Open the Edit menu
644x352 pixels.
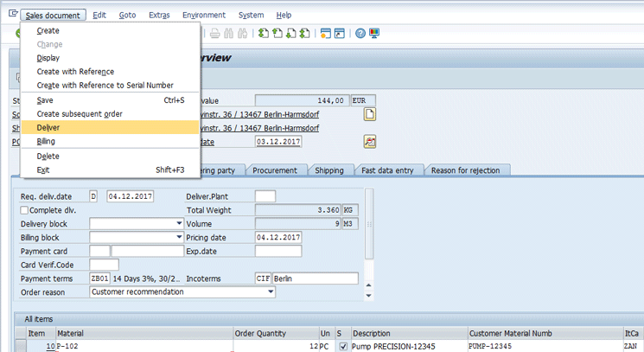(x=99, y=16)
